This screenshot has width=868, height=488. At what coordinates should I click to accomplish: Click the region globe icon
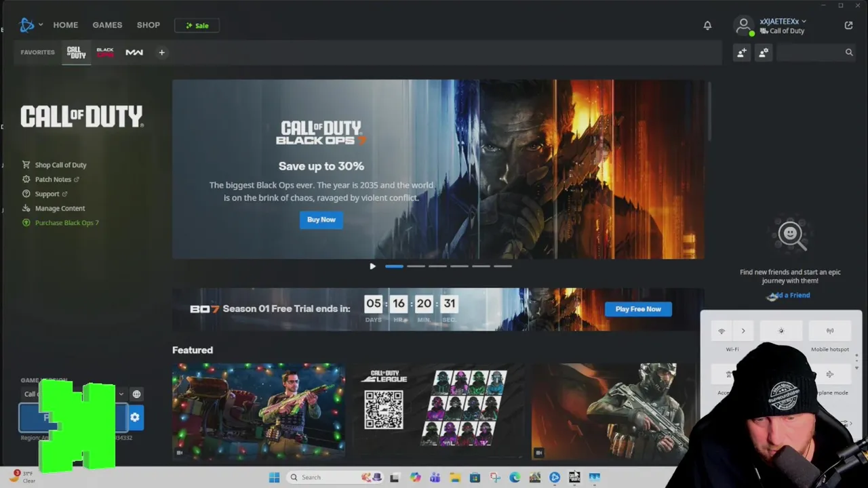pyautogui.click(x=136, y=394)
